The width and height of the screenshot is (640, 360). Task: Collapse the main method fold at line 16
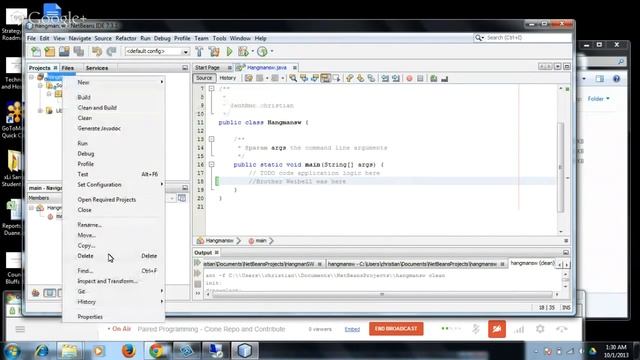coord(211,164)
